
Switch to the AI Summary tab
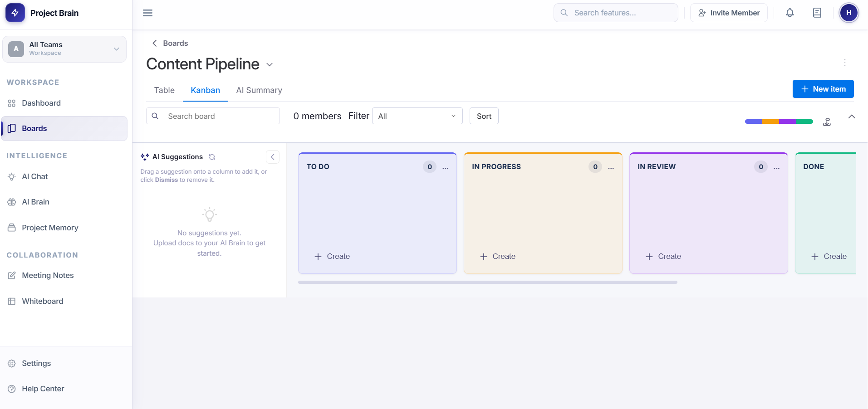259,90
